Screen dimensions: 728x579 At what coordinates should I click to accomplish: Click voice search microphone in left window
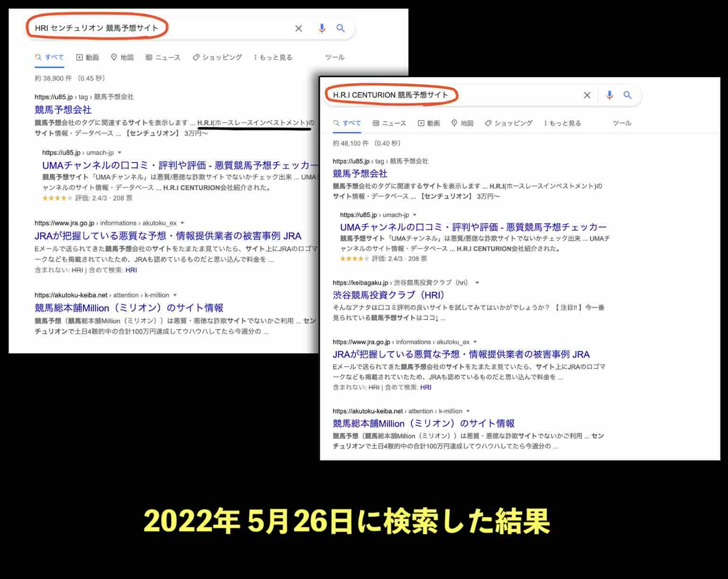click(321, 28)
